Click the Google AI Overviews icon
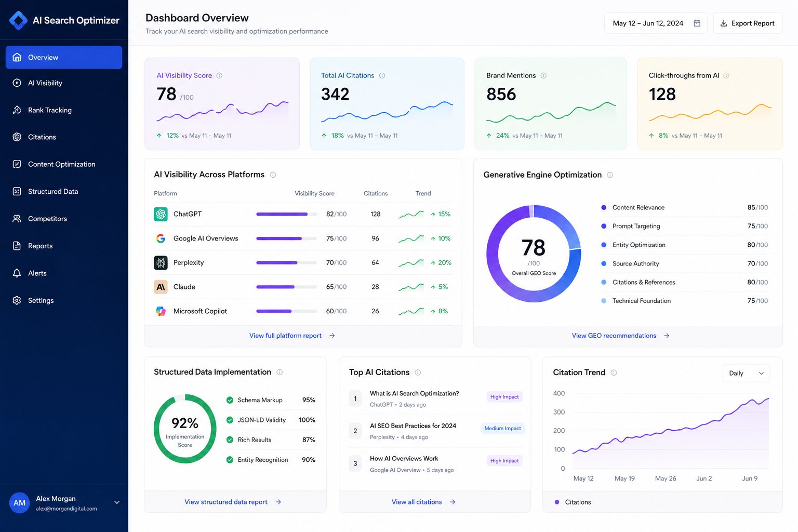 (161, 238)
